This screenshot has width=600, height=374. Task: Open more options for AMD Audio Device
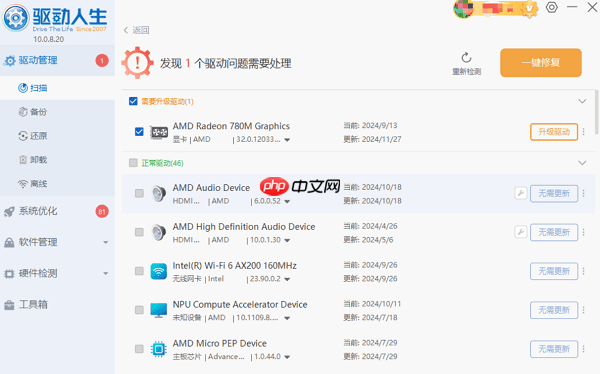pyautogui.click(x=584, y=193)
